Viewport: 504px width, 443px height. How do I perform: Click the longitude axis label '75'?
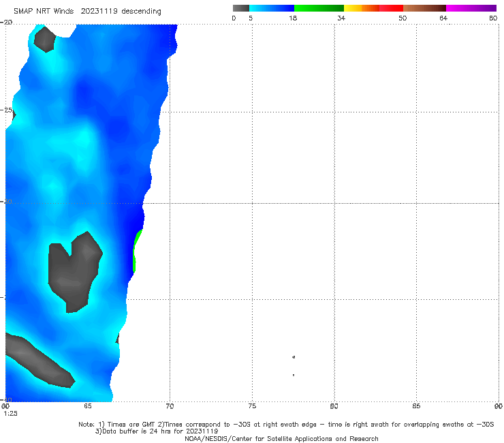point(252,406)
